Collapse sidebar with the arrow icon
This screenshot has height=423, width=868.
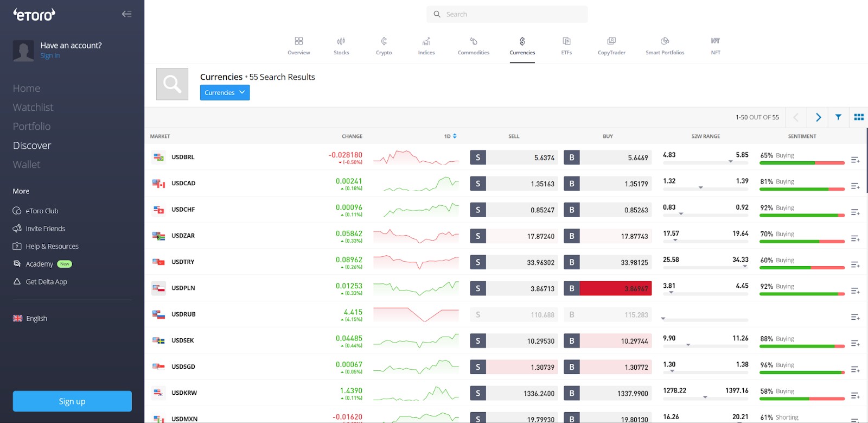126,14
